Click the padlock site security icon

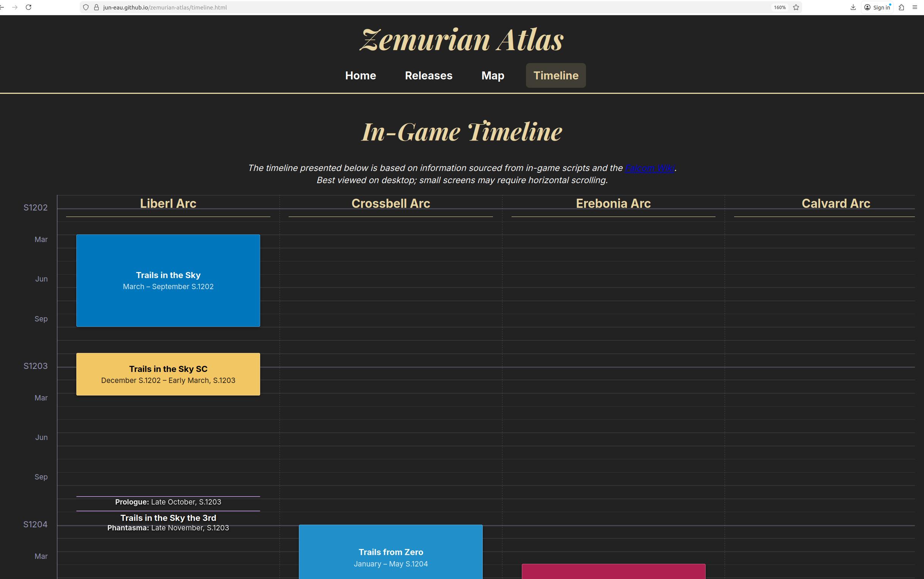(x=96, y=7)
